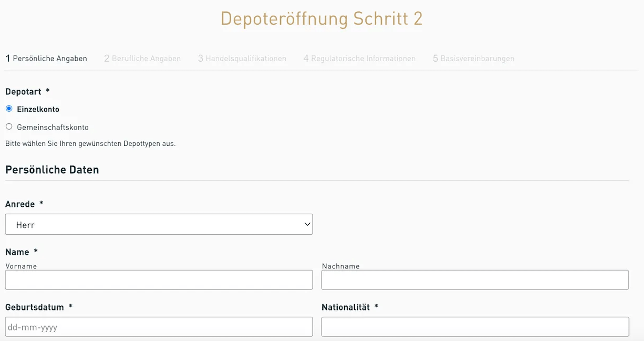Click into the Vorname input field

[x=159, y=280]
